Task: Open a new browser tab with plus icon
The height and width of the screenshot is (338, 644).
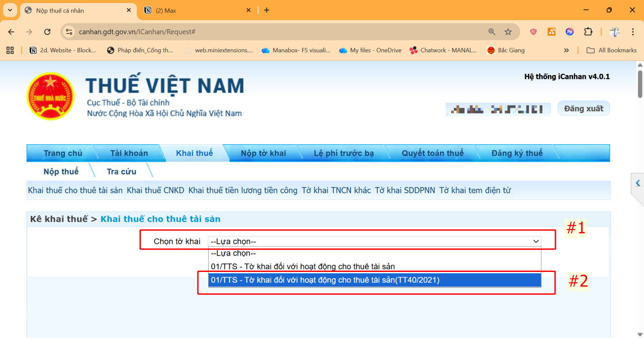Action: tap(267, 10)
